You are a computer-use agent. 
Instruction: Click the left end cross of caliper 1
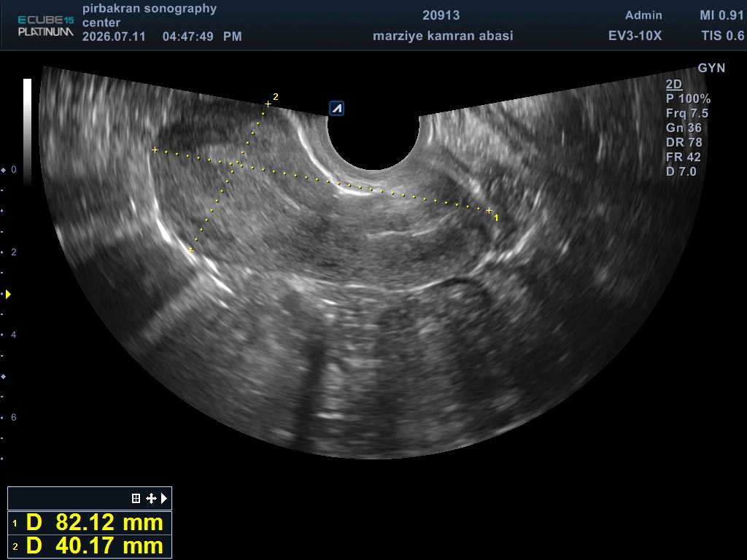155,149
